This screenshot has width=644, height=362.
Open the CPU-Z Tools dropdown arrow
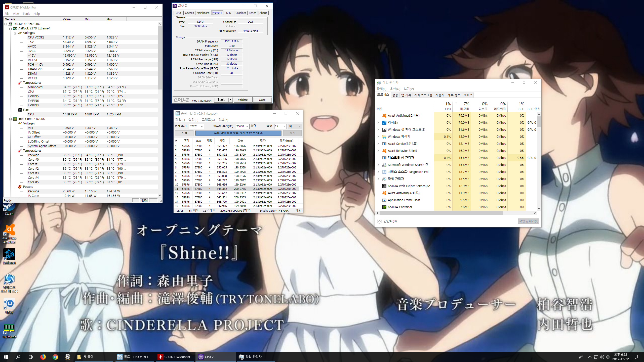(230, 100)
